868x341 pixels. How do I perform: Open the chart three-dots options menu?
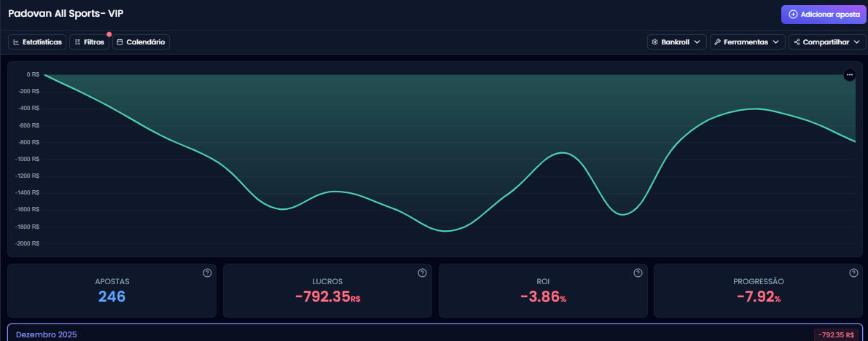click(x=850, y=75)
